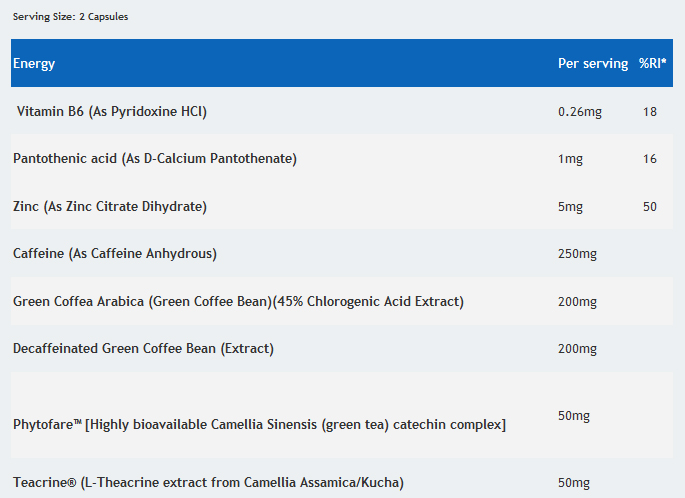This screenshot has height=498, width=685.
Task: Click the 18 percent RI value
Action: [650, 111]
